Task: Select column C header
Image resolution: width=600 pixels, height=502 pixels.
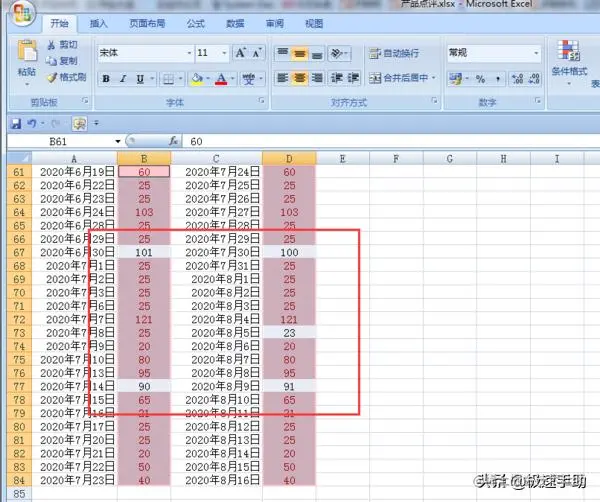Action: 216,158
